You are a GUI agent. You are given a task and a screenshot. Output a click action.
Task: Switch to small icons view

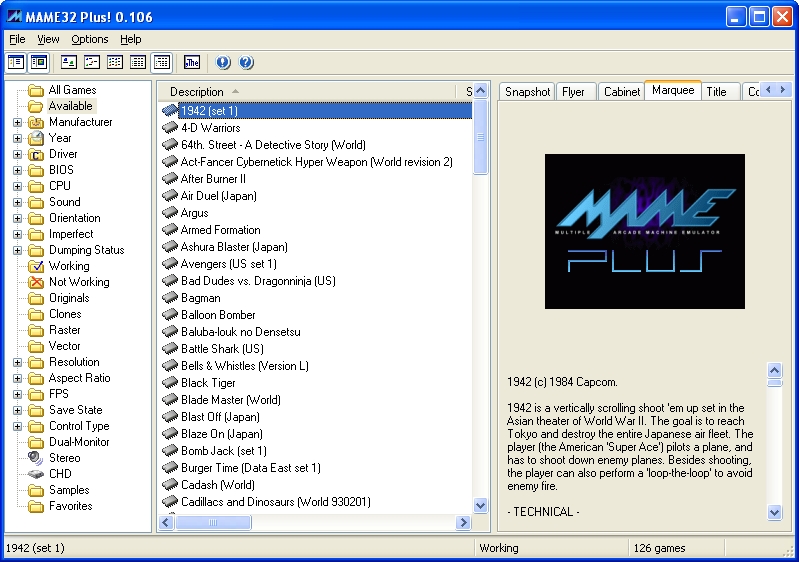coord(92,62)
